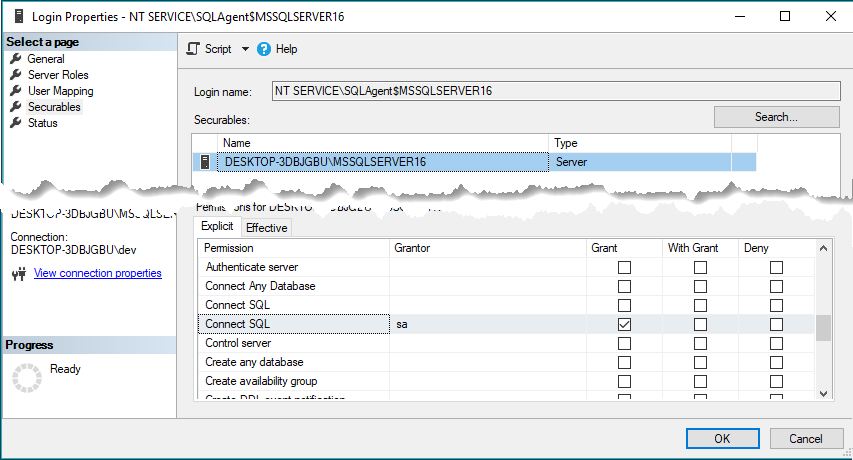Click the Securables wrench icon
Screen dimensions: 853x460
pos(16,106)
